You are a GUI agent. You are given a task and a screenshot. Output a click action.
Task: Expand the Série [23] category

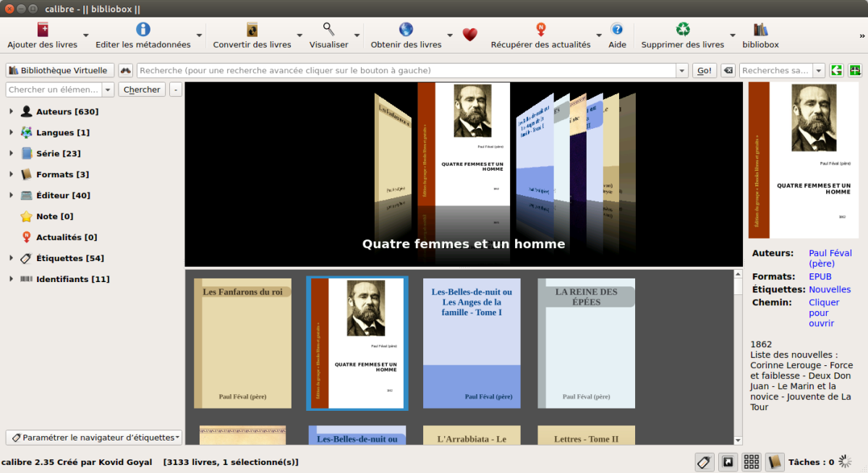11,154
